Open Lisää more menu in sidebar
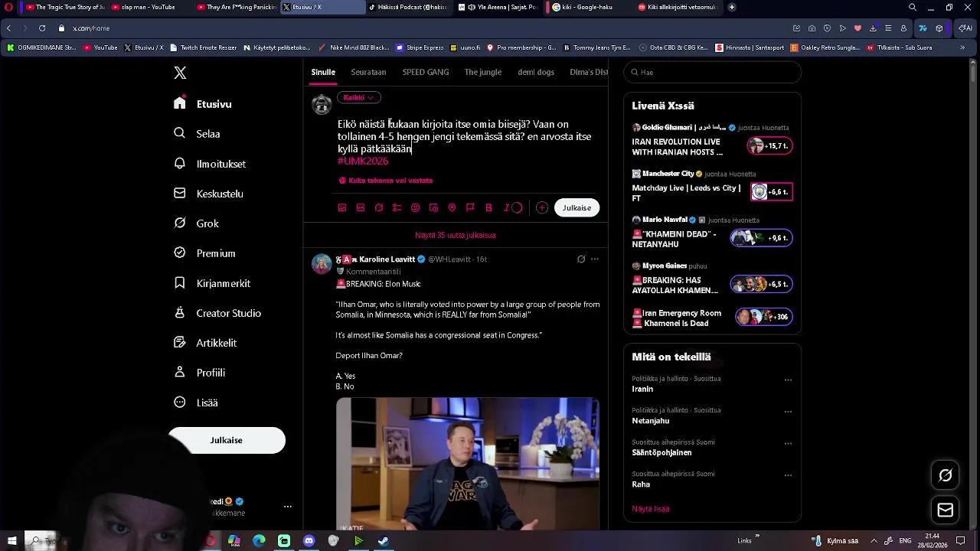 (196, 403)
